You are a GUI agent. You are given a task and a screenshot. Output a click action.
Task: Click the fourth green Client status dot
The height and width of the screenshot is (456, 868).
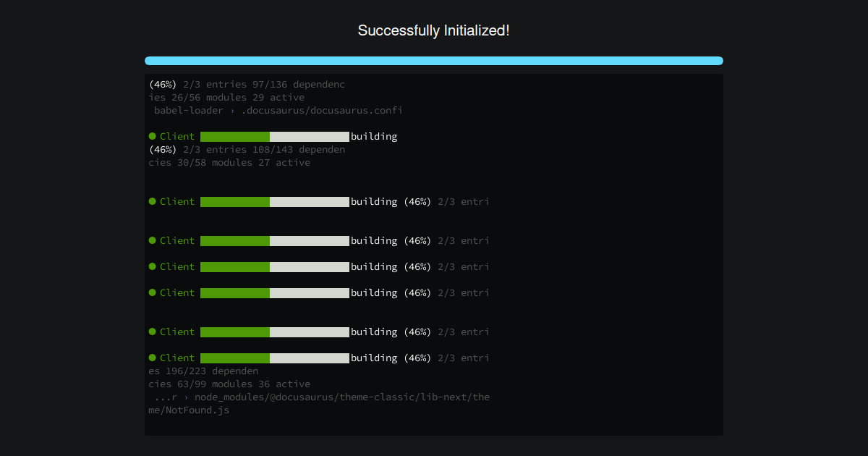click(153, 266)
